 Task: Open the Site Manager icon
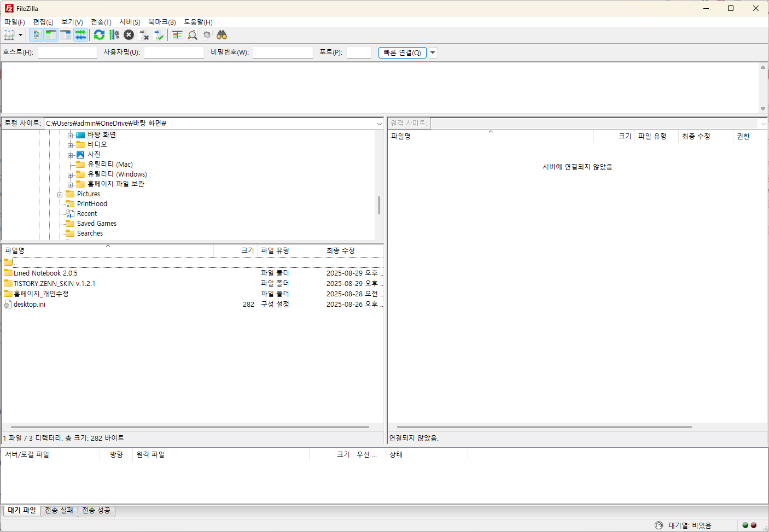tap(9, 35)
